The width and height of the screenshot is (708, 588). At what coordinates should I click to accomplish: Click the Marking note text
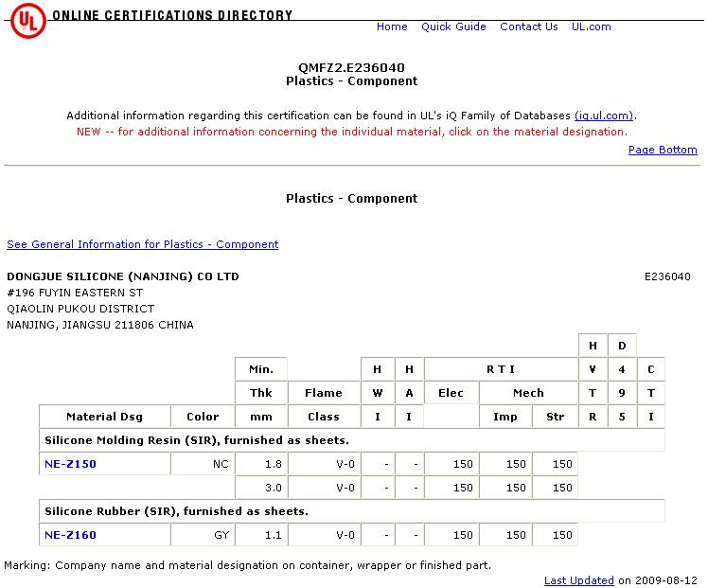pos(247,565)
